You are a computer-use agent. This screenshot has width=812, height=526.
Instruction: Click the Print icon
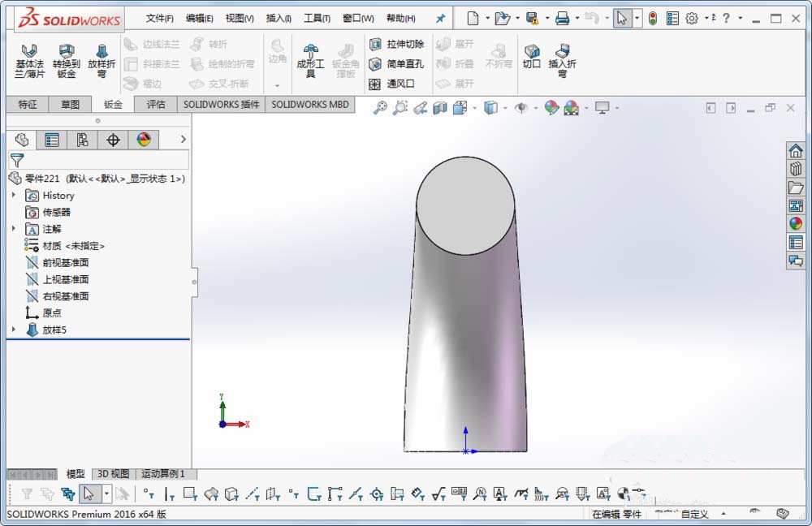(562, 19)
